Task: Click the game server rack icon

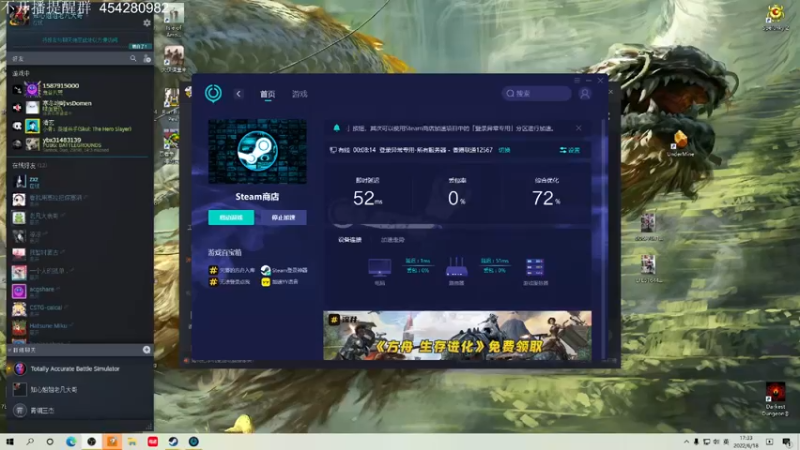Action: click(535, 267)
